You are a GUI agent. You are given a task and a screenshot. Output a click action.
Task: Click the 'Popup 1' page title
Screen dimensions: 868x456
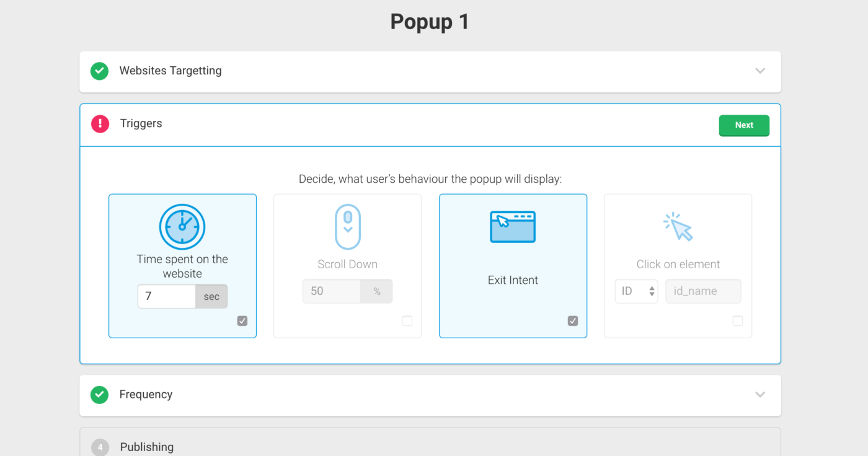click(430, 22)
